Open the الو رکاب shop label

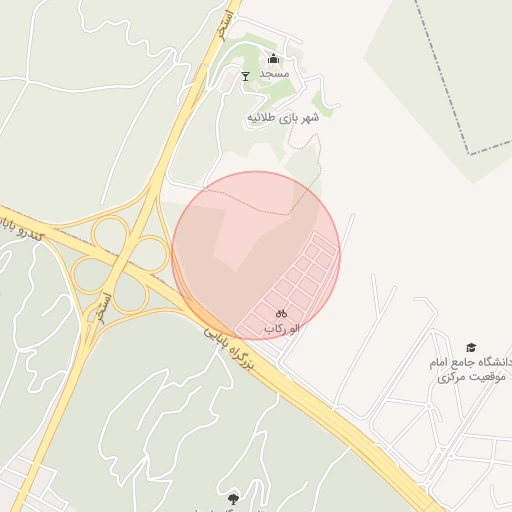pyautogui.click(x=282, y=329)
